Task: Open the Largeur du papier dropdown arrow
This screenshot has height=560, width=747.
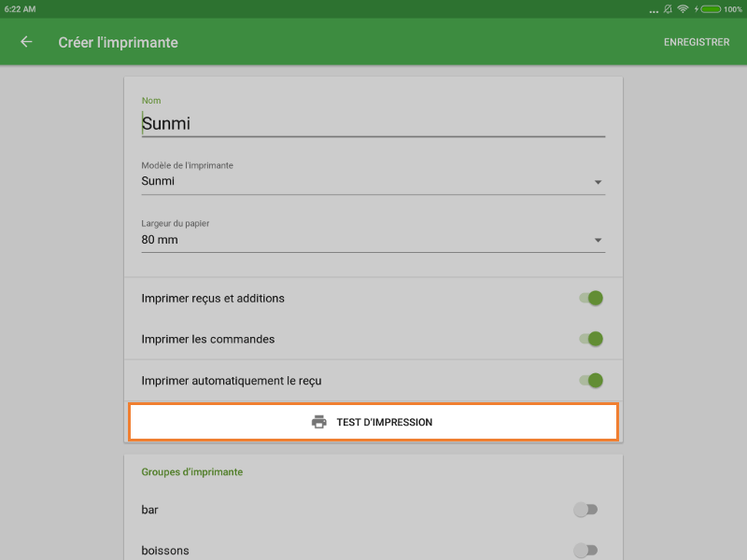Action: (x=598, y=241)
